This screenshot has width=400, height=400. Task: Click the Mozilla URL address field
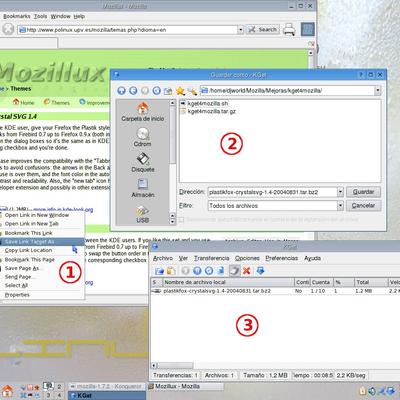click(128, 30)
